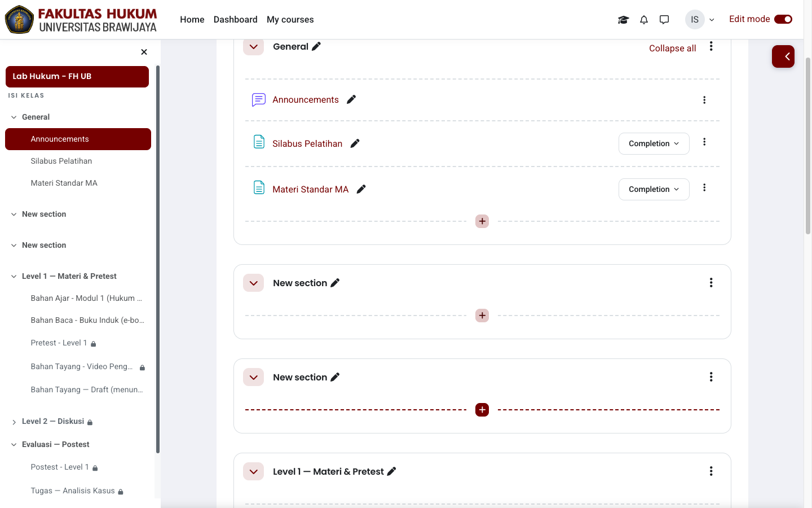
Task: Open notifications bell icon
Action: click(x=644, y=20)
